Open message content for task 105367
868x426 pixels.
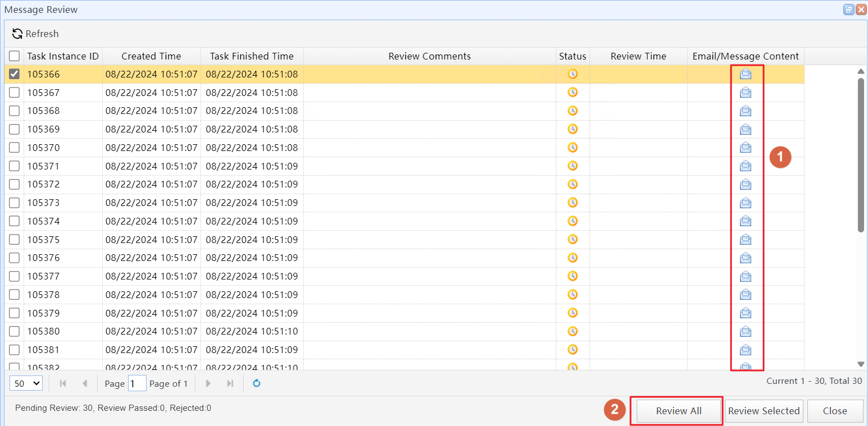[x=745, y=93]
